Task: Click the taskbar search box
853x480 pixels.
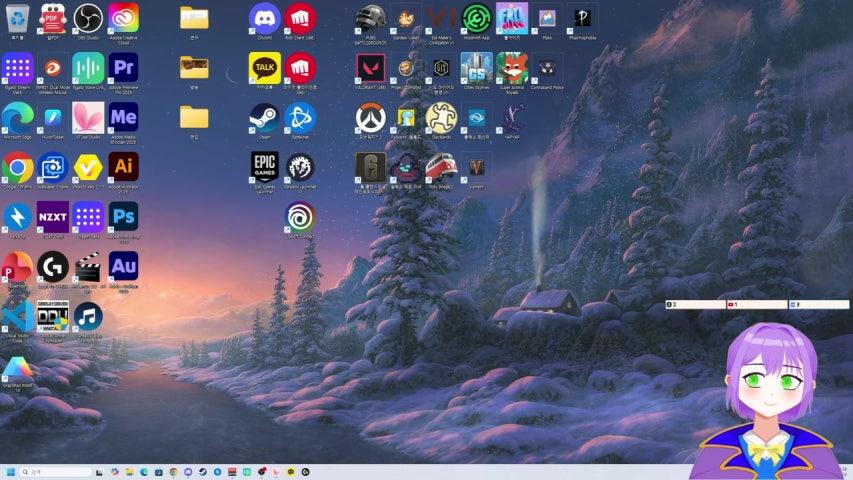Action: pos(58,471)
